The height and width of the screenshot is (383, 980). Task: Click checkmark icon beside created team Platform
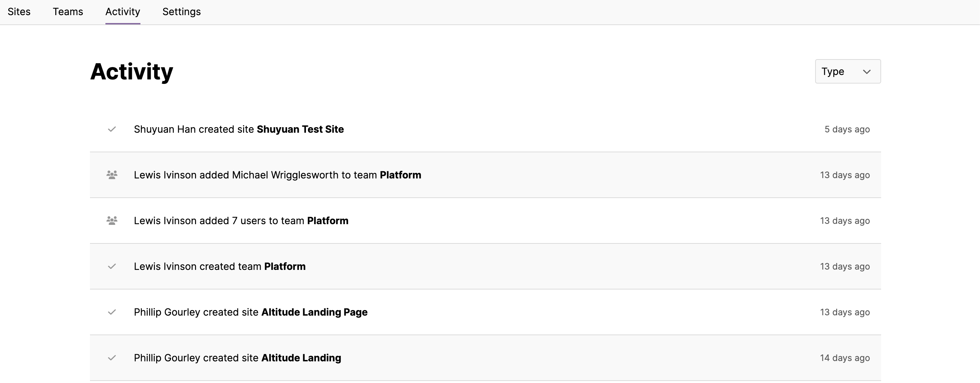point(112,266)
